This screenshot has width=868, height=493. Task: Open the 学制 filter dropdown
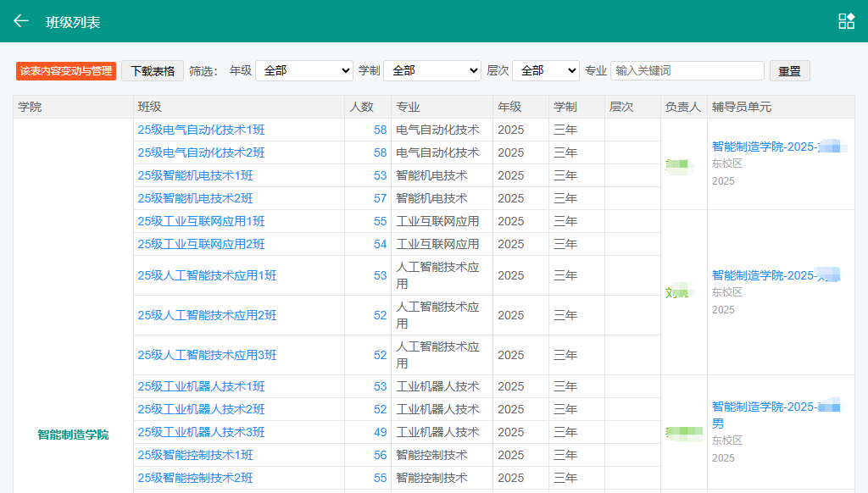pos(432,71)
